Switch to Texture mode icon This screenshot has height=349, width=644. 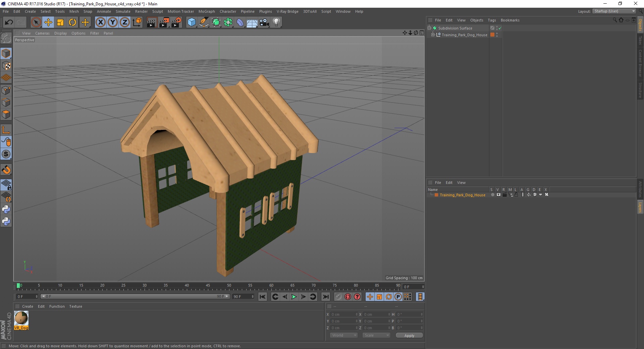point(6,66)
